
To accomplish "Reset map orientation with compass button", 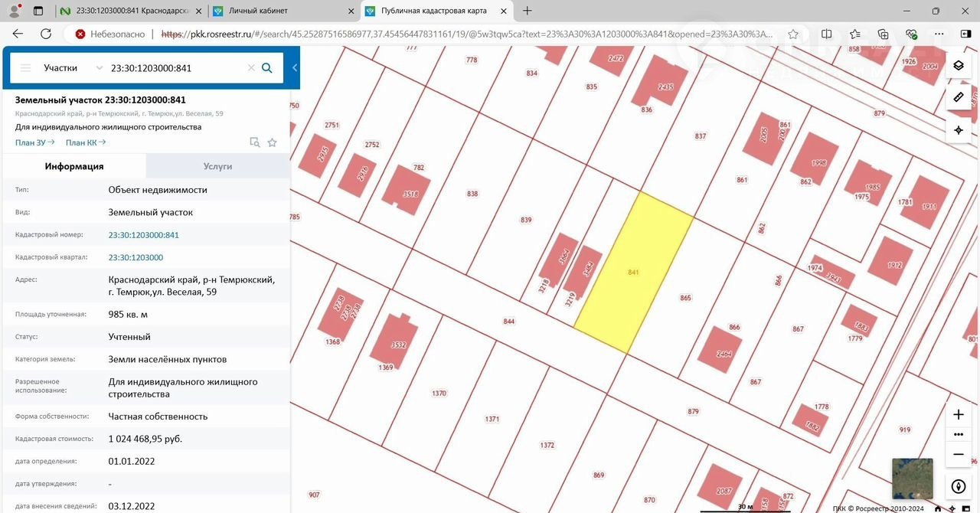I will pos(958,486).
